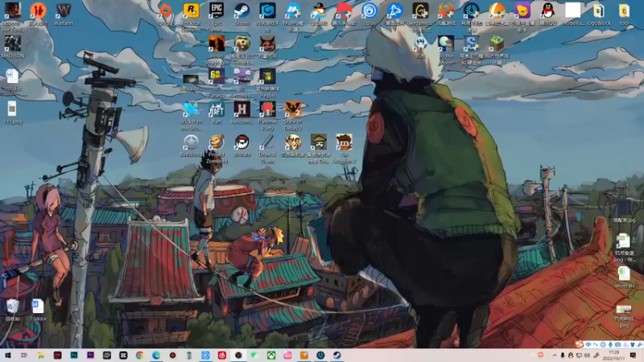Open the Xbox app from the taskbar

[x=271, y=355]
